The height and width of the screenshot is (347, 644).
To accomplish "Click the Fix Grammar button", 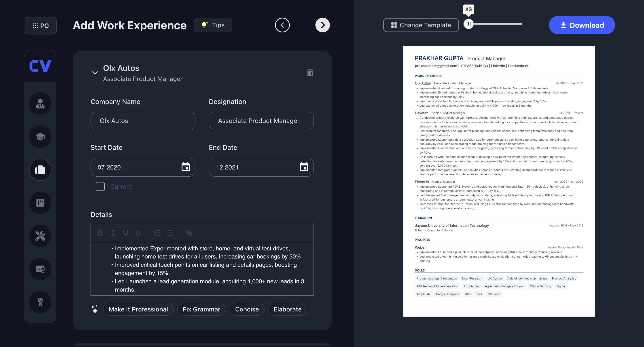I will coord(201,309).
